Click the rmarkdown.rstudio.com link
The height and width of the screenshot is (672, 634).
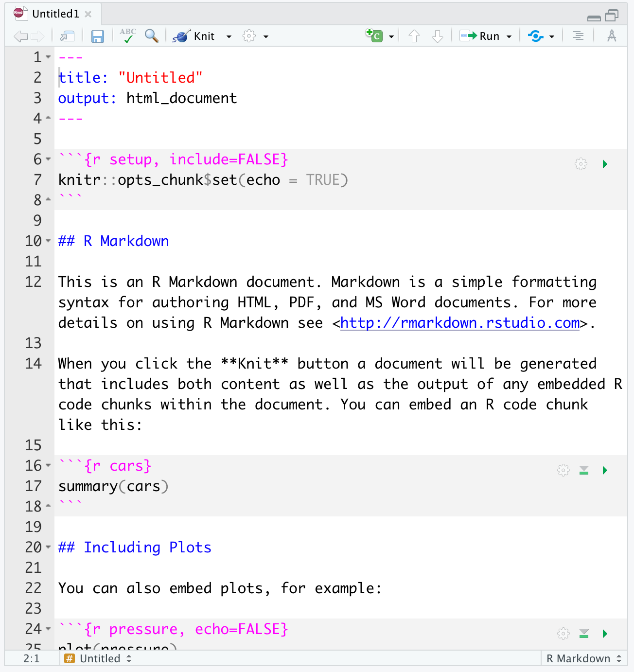(460, 323)
